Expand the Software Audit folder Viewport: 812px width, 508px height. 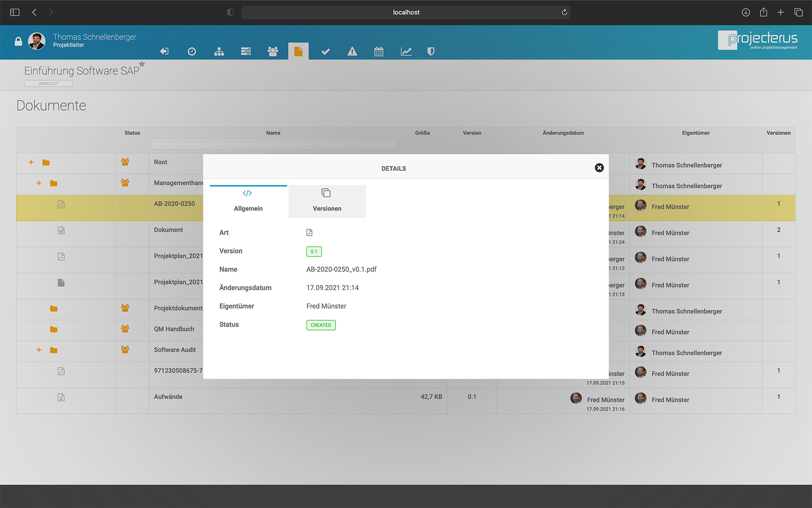(39, 349)
